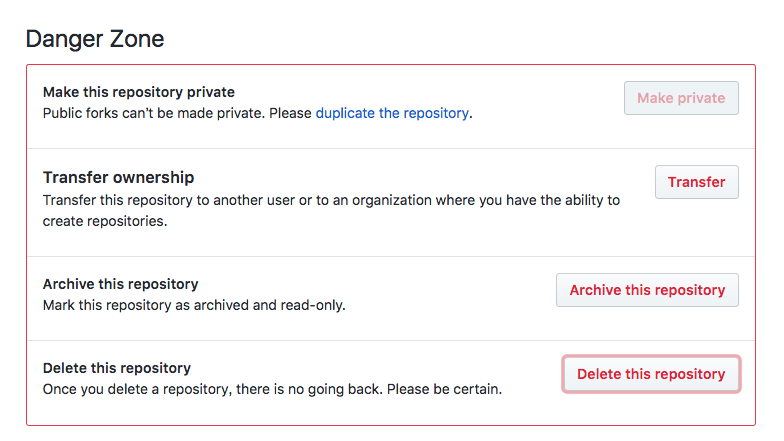Click the highlighted Delete this repository button
The image size is (784, 441).
tap(651, 374)
